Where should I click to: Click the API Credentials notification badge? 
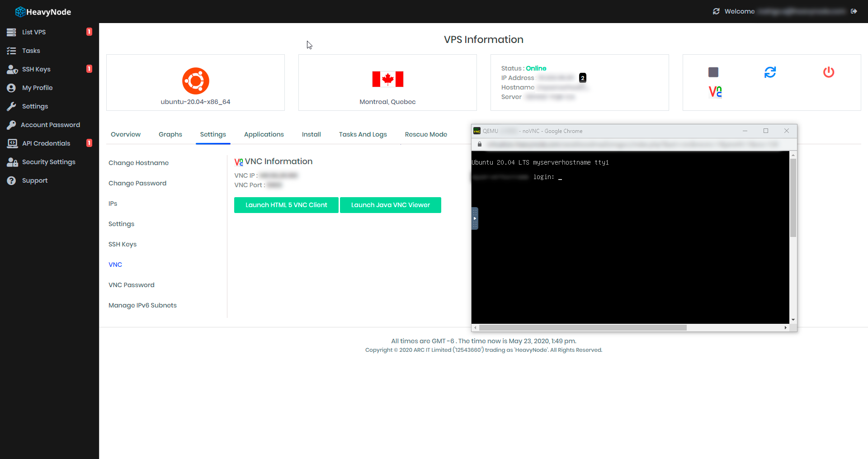89,143
